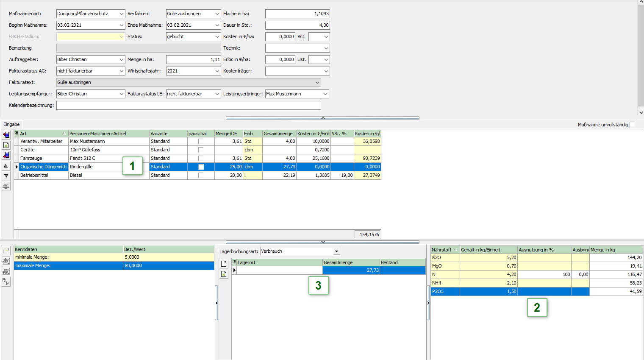Click the delete row icon beside the Eingabe table
This screenshot has width=644, height=360.
point(6,145)
